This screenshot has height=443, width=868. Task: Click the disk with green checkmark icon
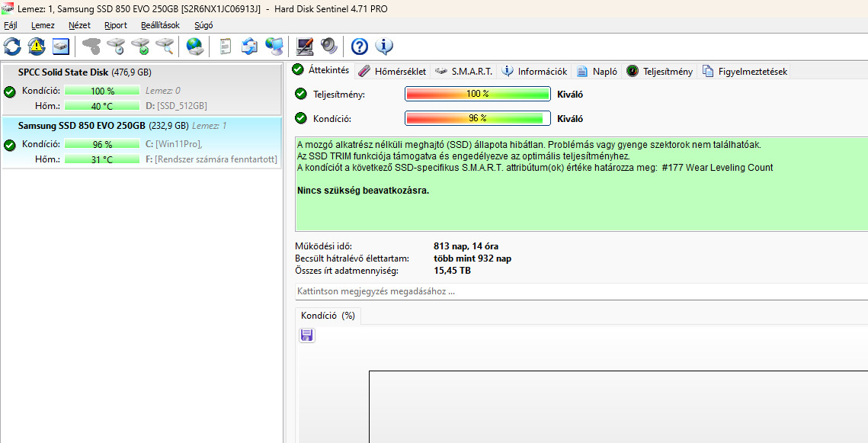click(x=141, y=47)
